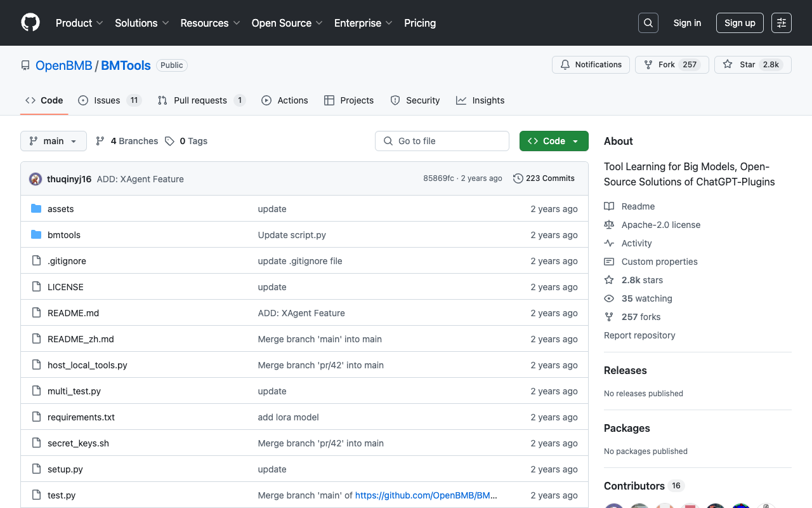Expand the Resources menu
The height and width of the screenshot is (508, 812).
(x=210, y=23)
